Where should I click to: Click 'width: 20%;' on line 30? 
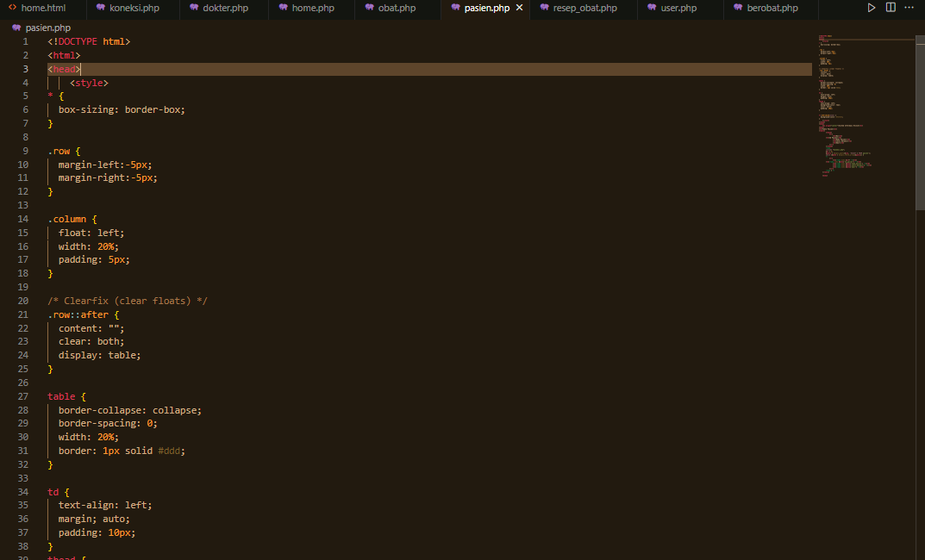pyautogui.click(x=89, y=438)
